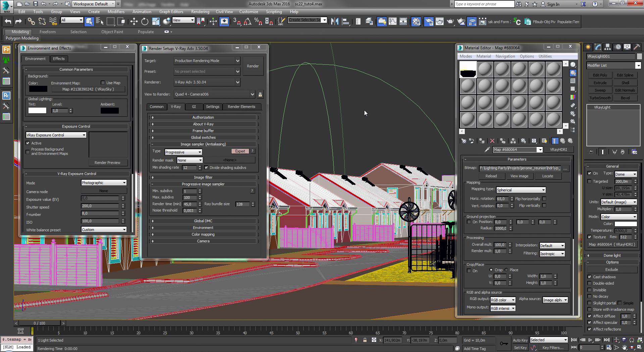The image size is (644, 352).
Task: Open exposure Mode Photographic dropdown
Action: [x=104, y=183]
